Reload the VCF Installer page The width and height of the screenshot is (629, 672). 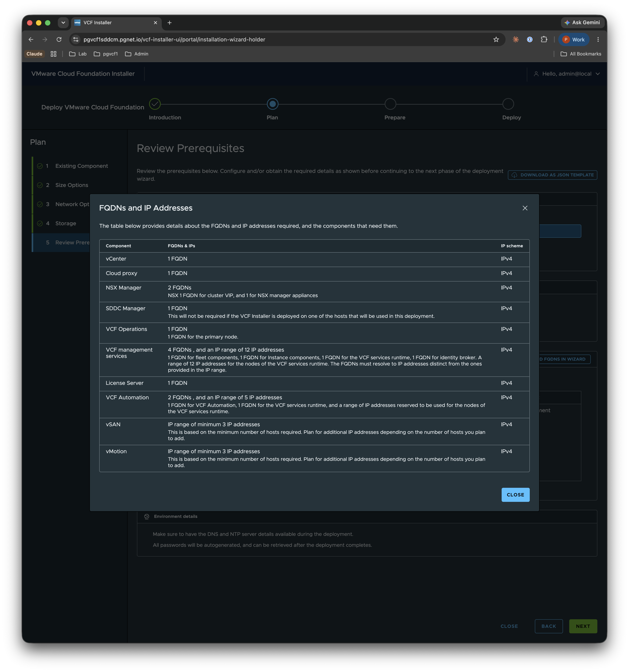(x=59, y=39)
